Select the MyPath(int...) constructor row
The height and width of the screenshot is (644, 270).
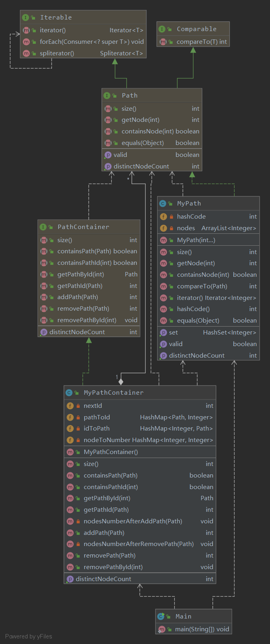click(196, 240)
